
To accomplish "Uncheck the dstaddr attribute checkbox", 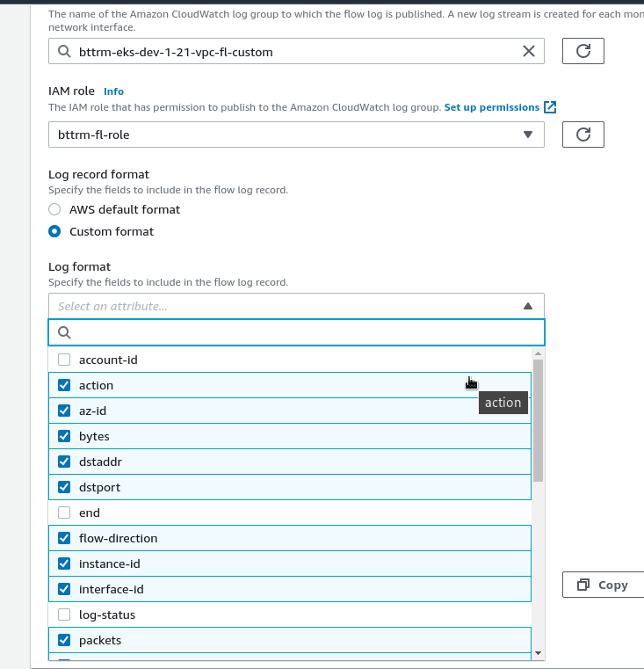I will coord(64,462).
